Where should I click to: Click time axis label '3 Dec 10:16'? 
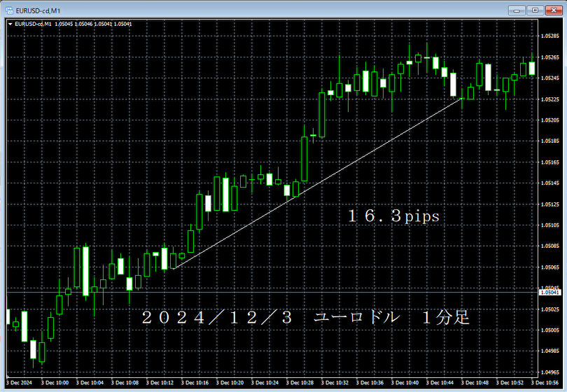click(195, 383)
